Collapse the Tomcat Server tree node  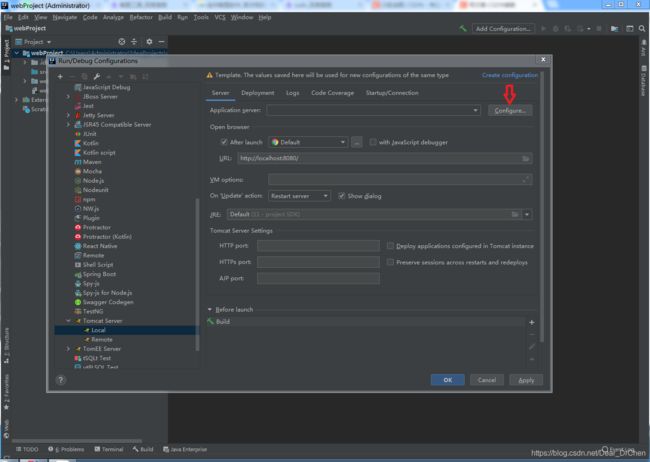(68, 321)
